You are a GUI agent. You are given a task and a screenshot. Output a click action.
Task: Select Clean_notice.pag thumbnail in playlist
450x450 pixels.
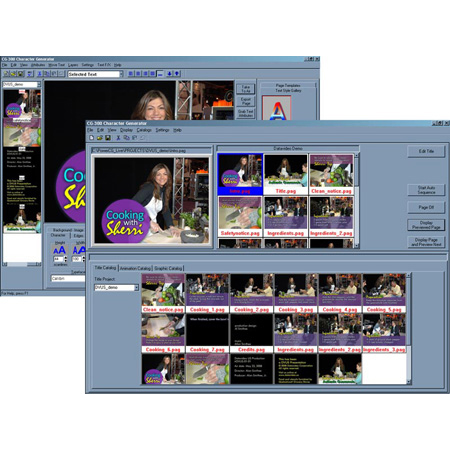pos(331,174)
